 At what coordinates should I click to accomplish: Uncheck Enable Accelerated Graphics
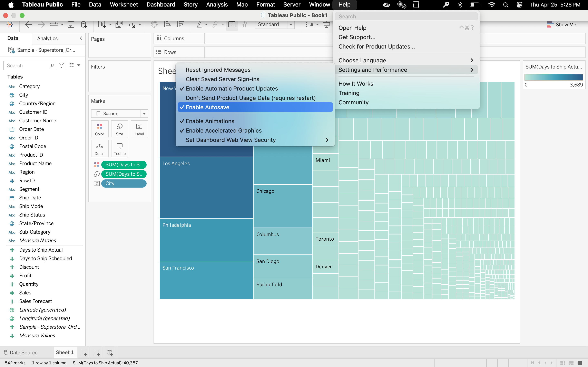pos(224,130)
